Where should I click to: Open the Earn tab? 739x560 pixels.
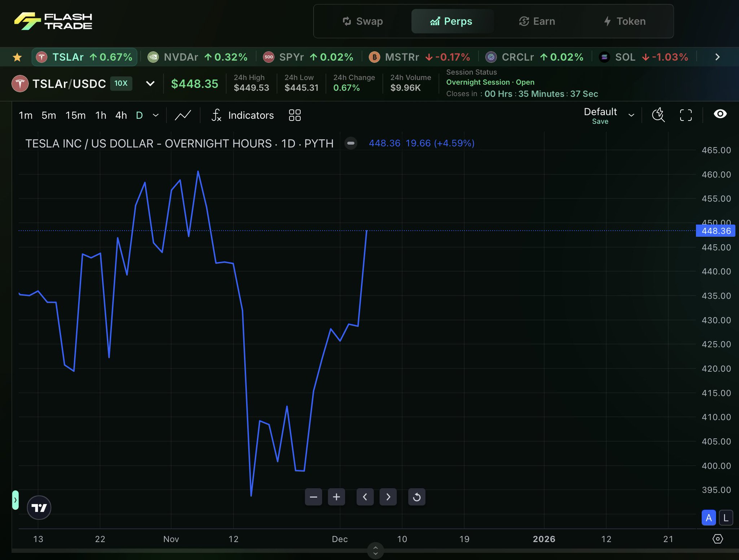pyautogui.click(x=537, y=21)
